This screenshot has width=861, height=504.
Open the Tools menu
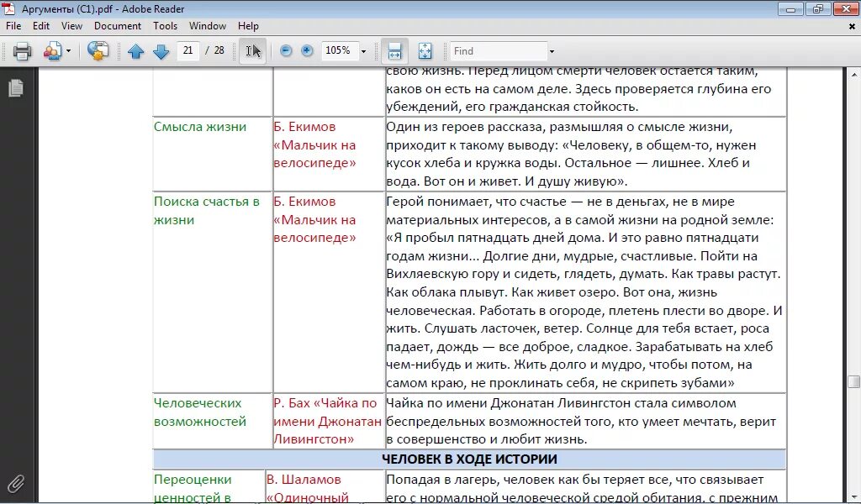(165, 26)
